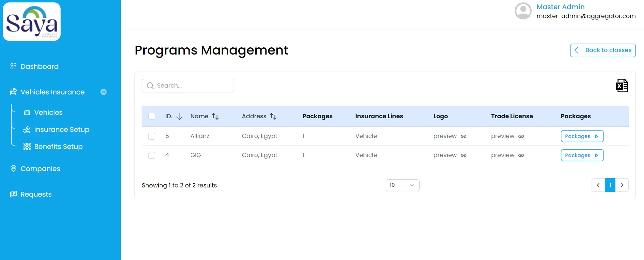Open Packages for the Allianz row

582,136
